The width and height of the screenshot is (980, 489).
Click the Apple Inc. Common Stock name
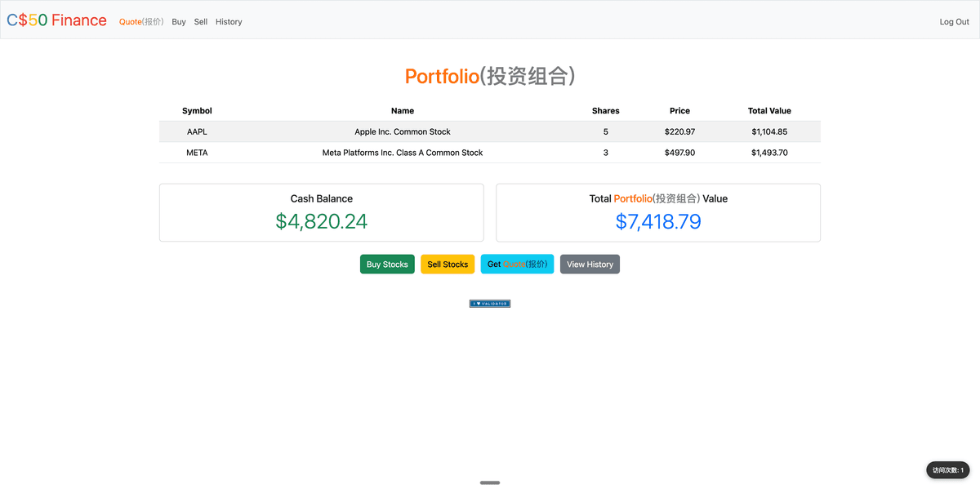(403, 131)
